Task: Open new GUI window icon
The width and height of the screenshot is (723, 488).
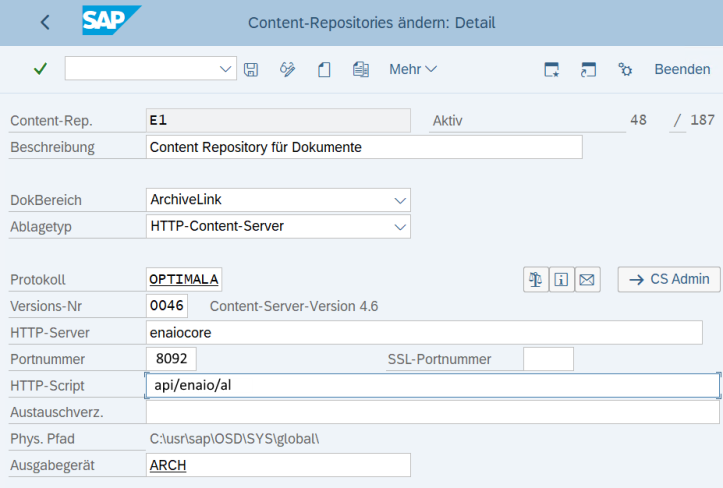Action: pos(551,69)
